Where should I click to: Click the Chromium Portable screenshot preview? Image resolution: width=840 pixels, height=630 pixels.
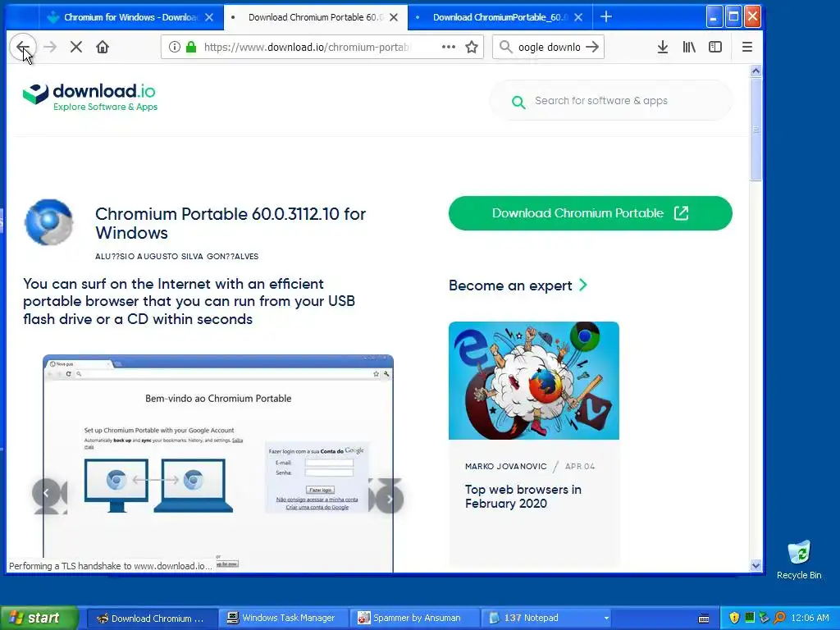218,463
